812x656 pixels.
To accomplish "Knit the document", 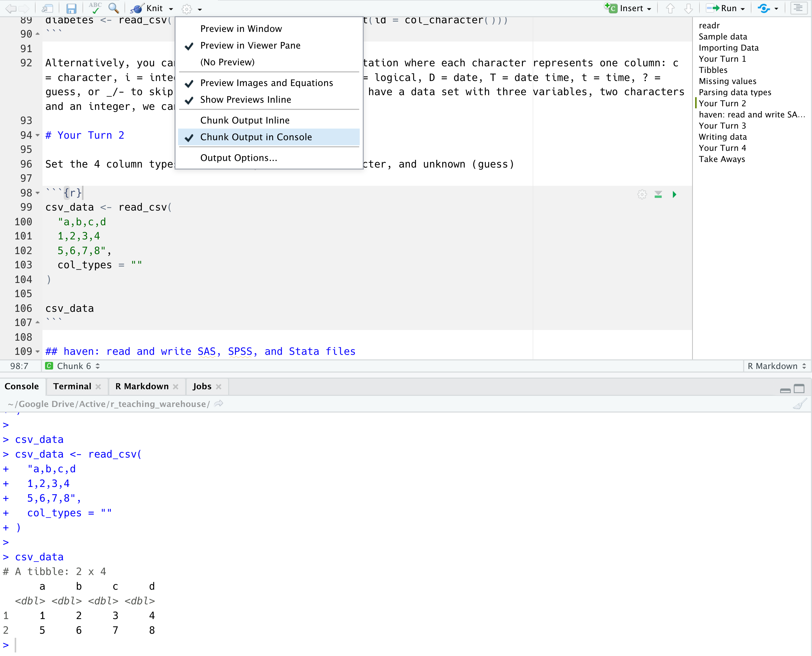I will click(147, 8).
